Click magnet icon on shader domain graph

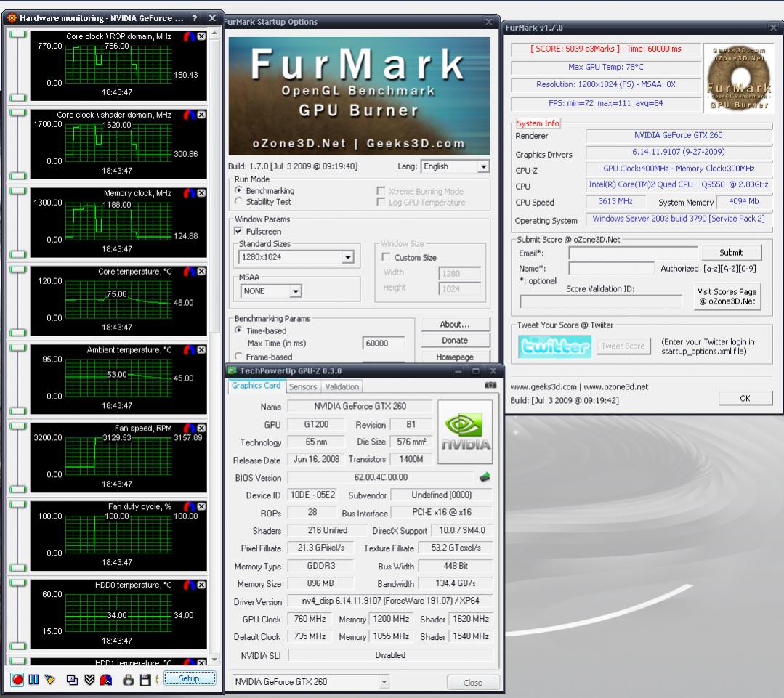point(190,115)
